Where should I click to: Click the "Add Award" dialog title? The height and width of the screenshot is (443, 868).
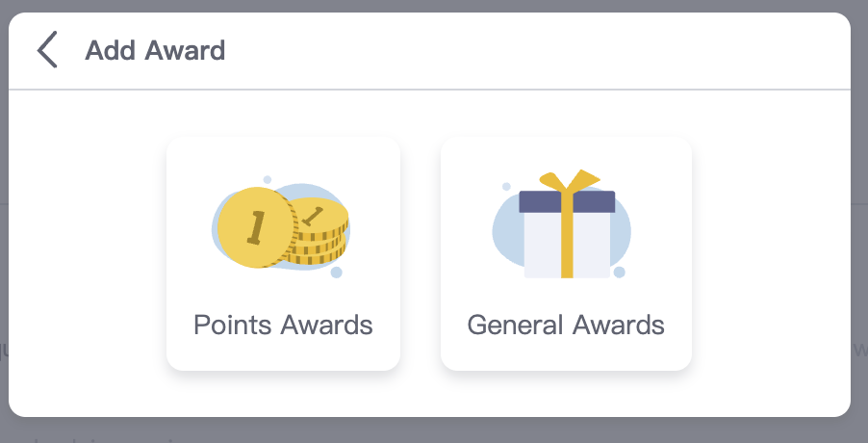(x=155, y=50)
